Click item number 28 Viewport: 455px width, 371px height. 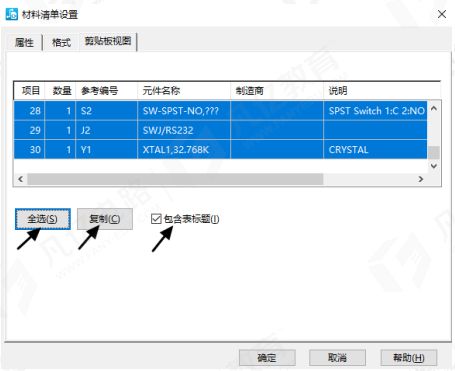(29, 111)
